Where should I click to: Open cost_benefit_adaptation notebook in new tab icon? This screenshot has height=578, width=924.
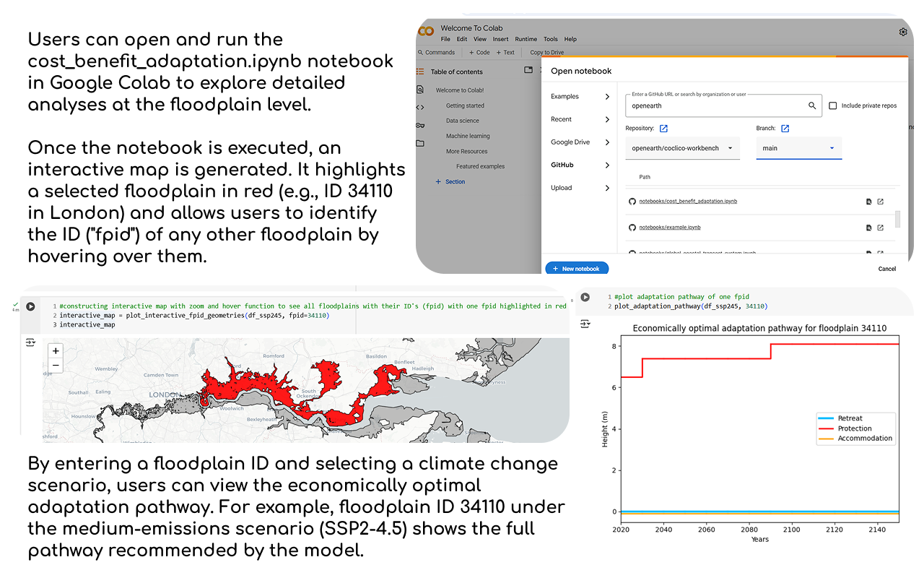coord(880,202)
